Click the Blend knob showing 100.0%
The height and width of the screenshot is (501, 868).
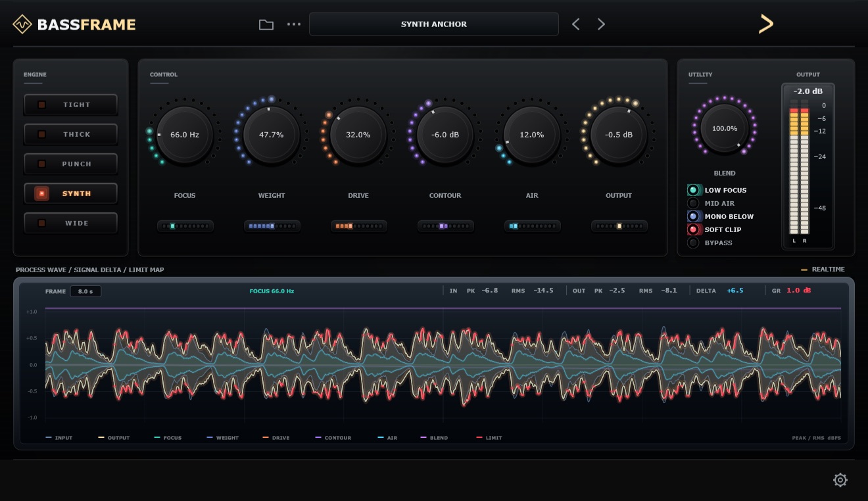pos(725,128)
